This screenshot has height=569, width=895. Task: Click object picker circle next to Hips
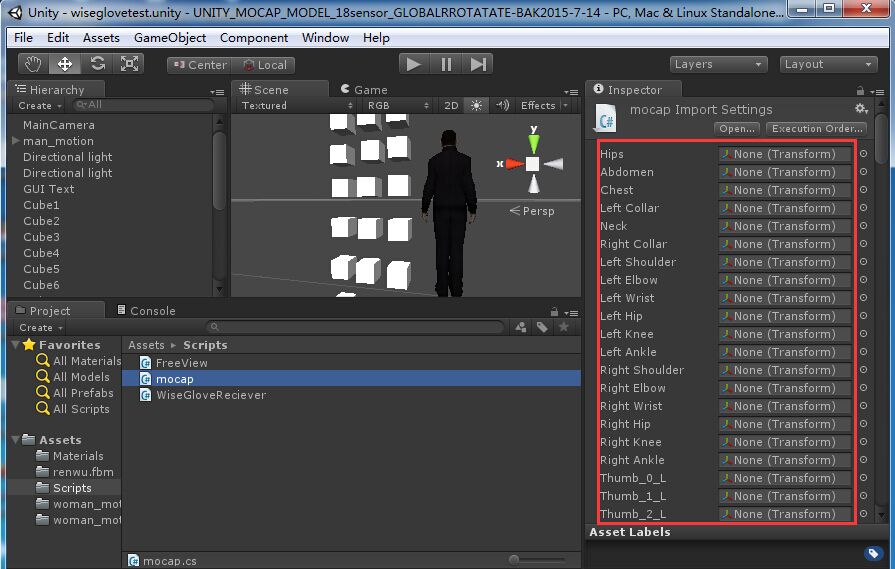click(864, 154)
